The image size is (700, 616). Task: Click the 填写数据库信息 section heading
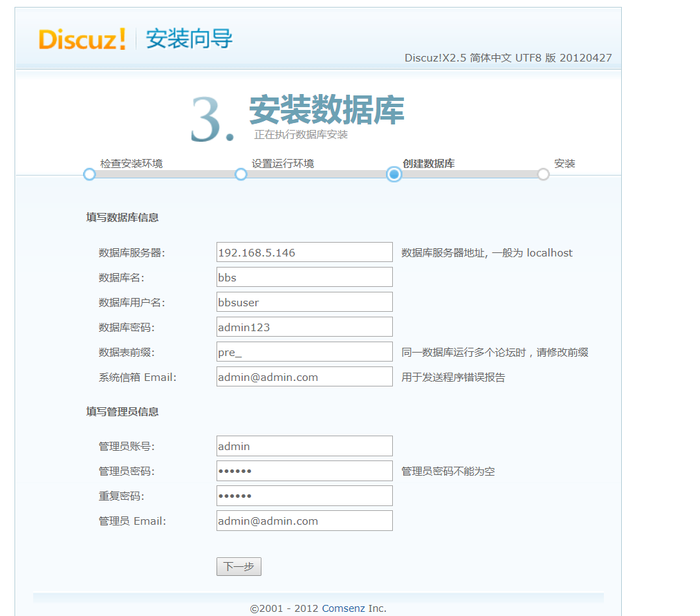pyautogui.click(x=122, y=218)
